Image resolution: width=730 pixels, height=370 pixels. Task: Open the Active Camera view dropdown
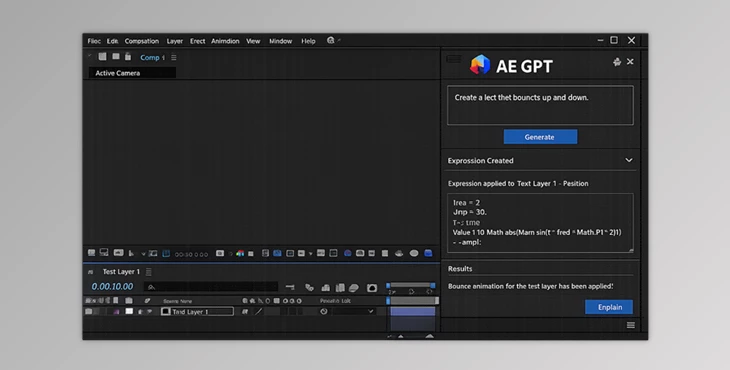(132, 73)
